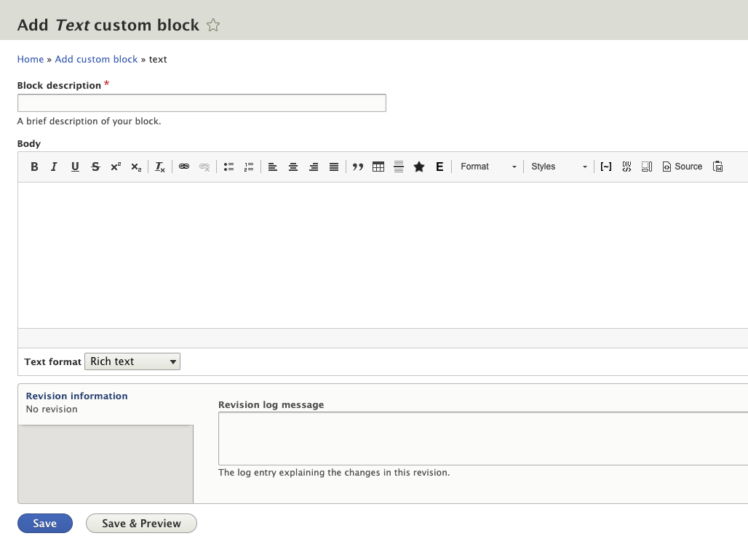Click the Paste from Word icon

pos(718,167)
